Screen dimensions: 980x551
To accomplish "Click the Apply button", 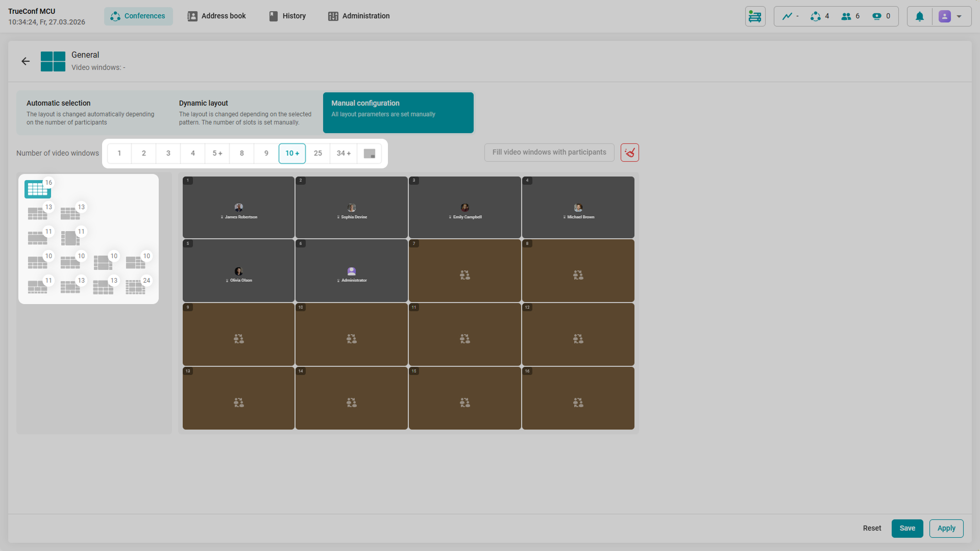I will (946, 529).
